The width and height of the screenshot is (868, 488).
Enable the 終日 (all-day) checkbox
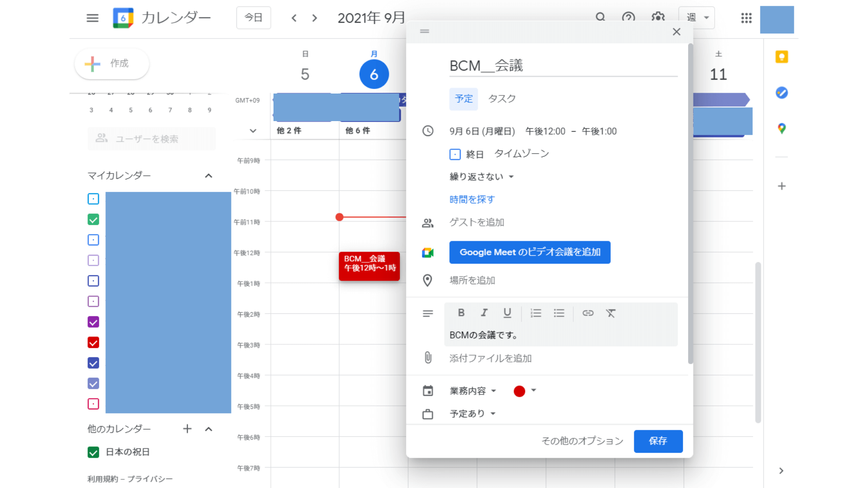[x=455, y=154]
